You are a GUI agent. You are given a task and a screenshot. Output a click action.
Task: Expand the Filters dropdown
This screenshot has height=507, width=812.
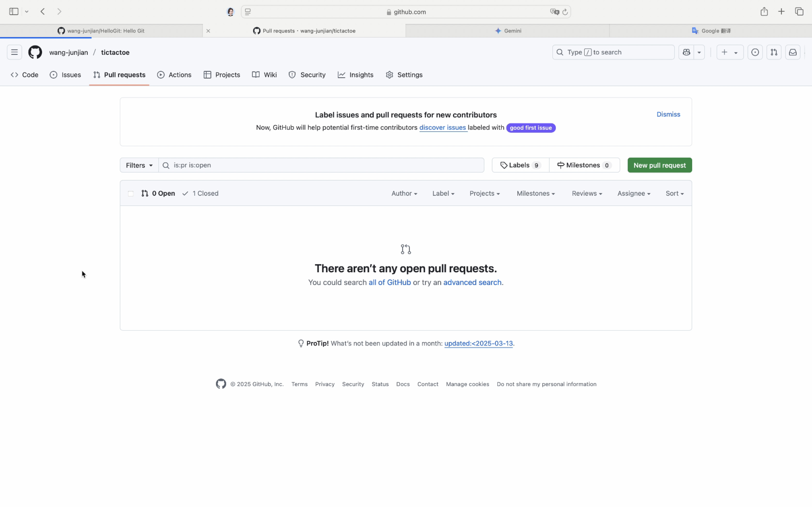point(139,165)
